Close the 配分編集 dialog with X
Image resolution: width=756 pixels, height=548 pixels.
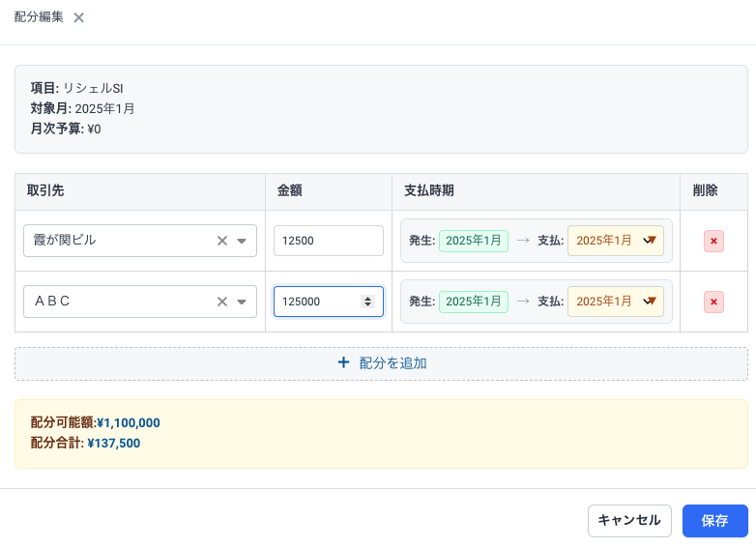[x=78, y=17]
